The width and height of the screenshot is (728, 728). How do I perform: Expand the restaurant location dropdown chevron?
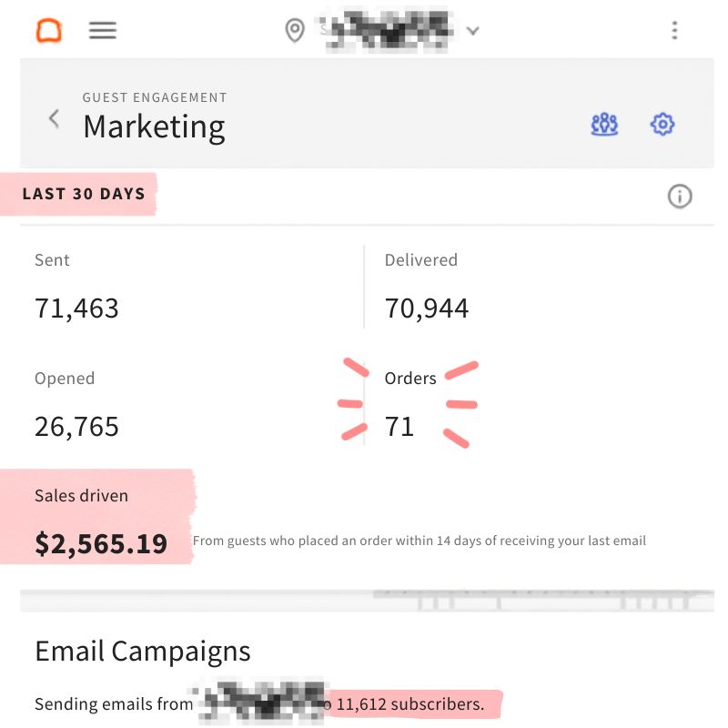click(472, 31)
